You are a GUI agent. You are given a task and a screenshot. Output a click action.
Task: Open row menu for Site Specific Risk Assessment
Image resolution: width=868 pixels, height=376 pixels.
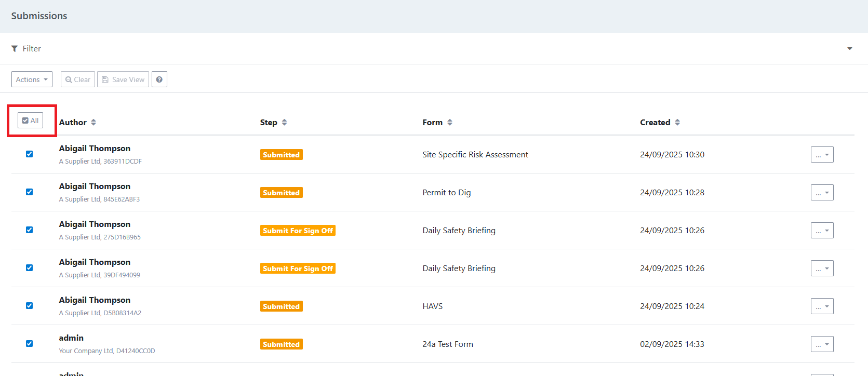tap(822, 155)
